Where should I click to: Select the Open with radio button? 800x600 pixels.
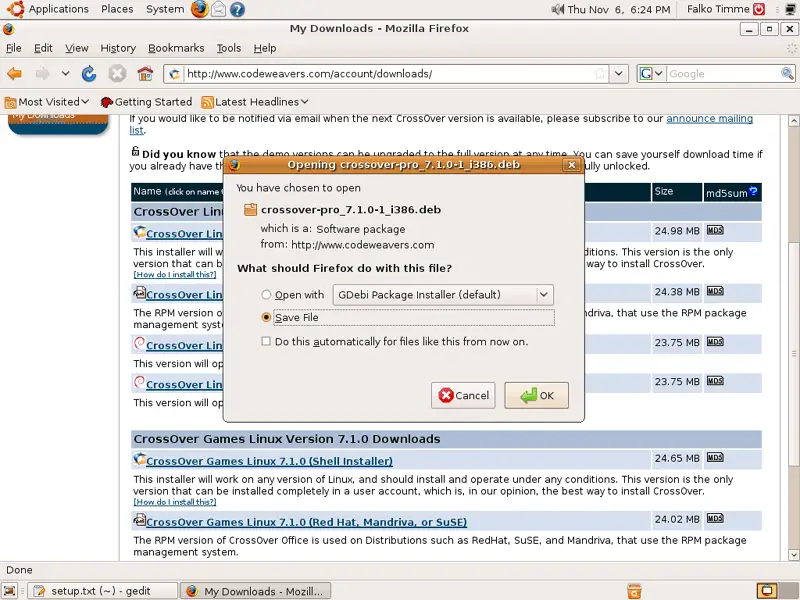pos(266,294)
